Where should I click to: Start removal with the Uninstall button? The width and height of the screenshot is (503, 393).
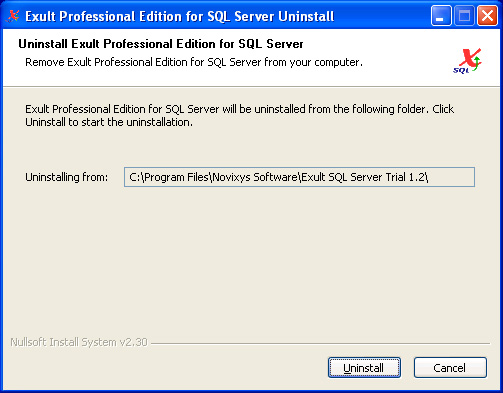click(364, 368)
